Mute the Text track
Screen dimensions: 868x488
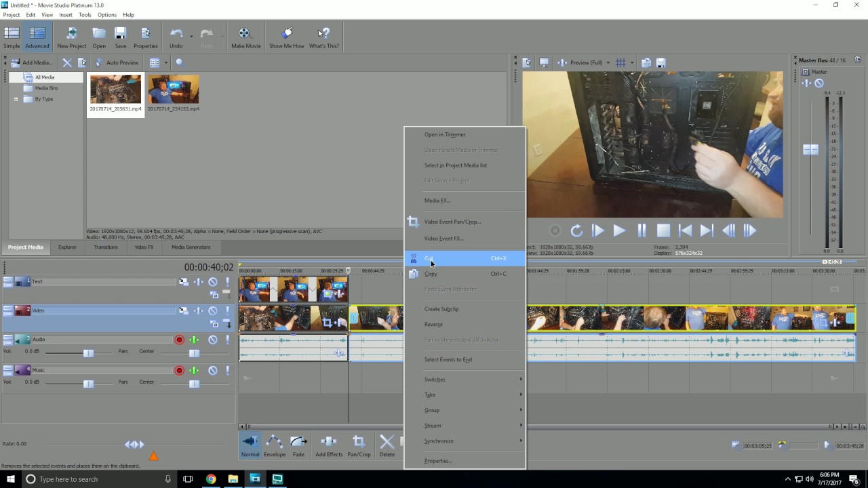point(213,282)
